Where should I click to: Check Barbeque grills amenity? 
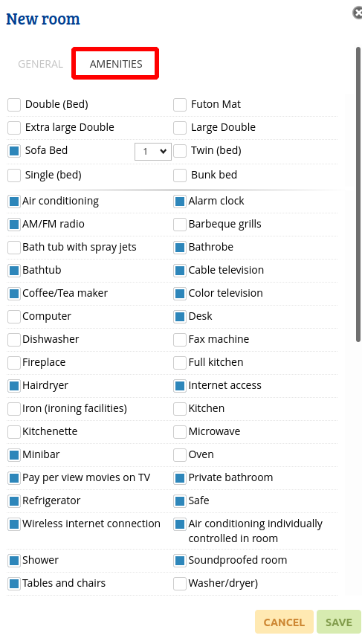180,225
